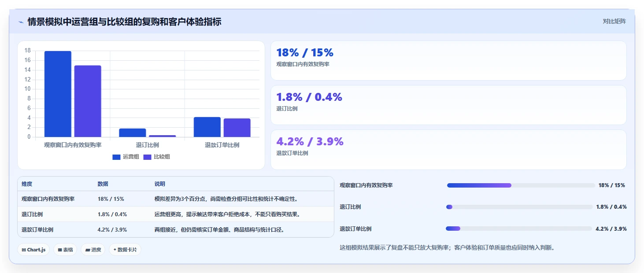Click progress label 退订比例
The width and height of the screenshot is (644, 273).
(350, 207)
